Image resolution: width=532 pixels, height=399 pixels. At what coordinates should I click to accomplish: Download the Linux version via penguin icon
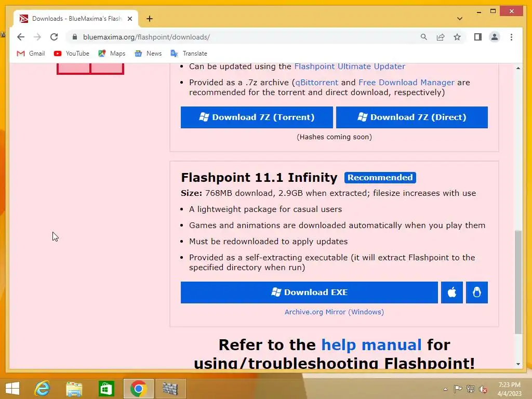(477, 292)
